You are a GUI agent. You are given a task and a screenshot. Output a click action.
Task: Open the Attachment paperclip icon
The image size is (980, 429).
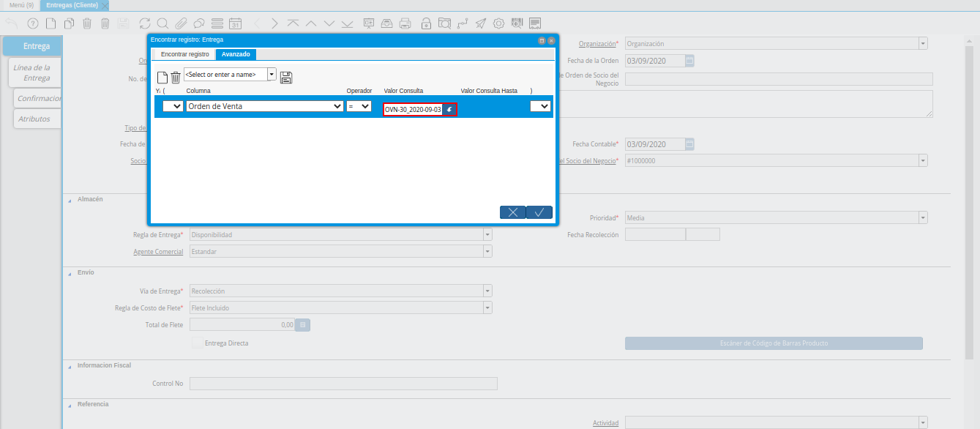tap(181, 23)
